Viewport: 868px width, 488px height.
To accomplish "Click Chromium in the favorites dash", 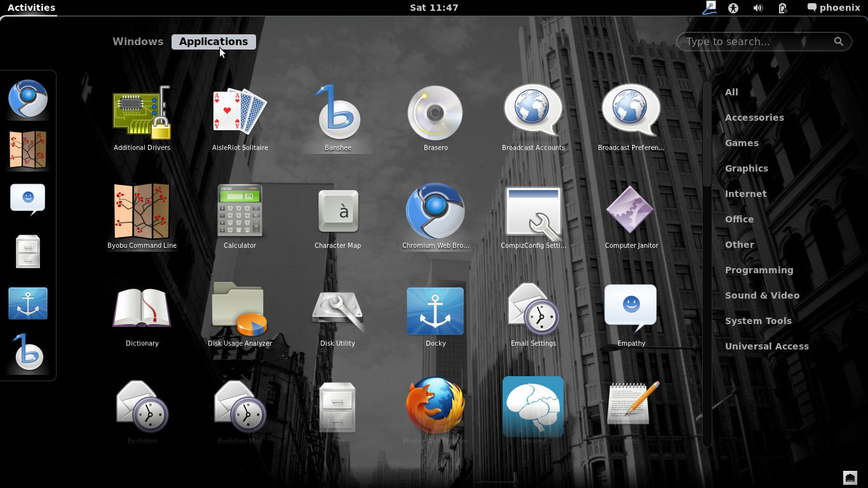I will pos(28,99).
